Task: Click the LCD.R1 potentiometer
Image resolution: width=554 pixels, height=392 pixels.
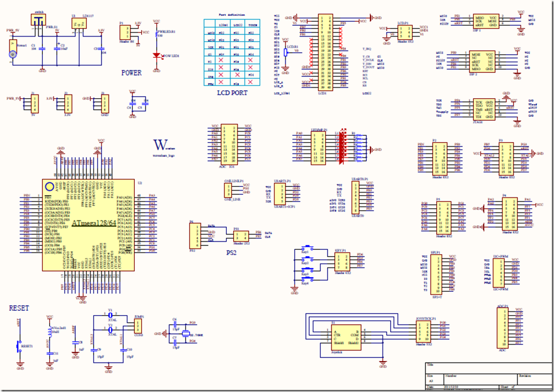Action: (285, 52)
